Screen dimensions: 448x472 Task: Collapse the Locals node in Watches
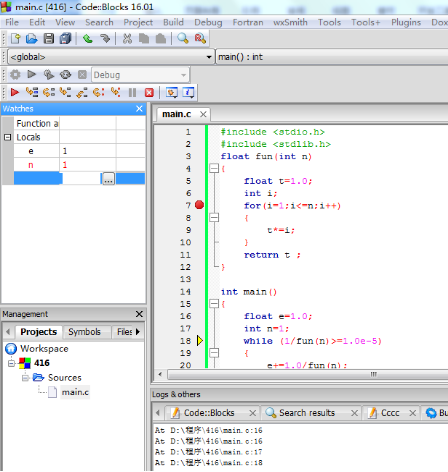(8, 137)
